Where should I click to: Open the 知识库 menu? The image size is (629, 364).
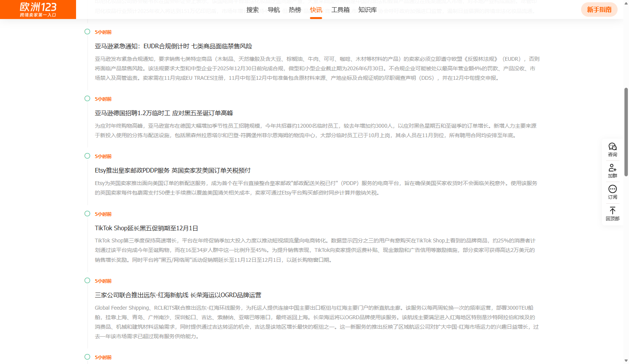point(367,10)
